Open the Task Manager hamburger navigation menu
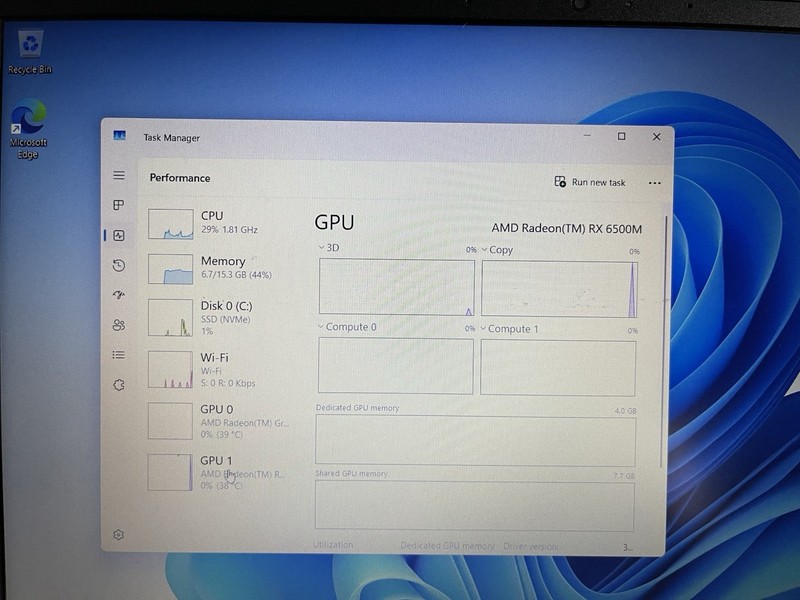The width and height of the screenshot is (800, 600). coord(119,176)
